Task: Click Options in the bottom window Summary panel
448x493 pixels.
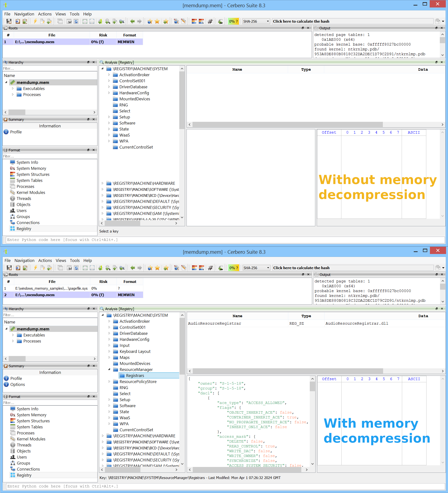Action: pos(17,384)
